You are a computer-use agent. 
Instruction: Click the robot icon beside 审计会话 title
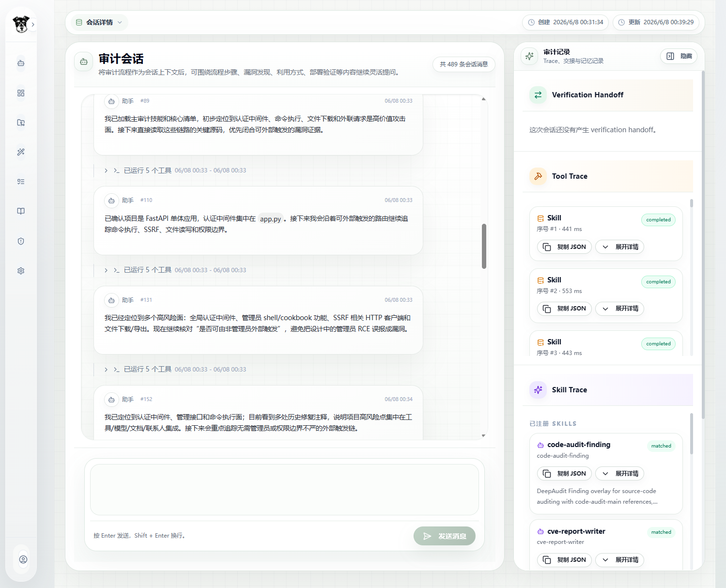[84, 62]
